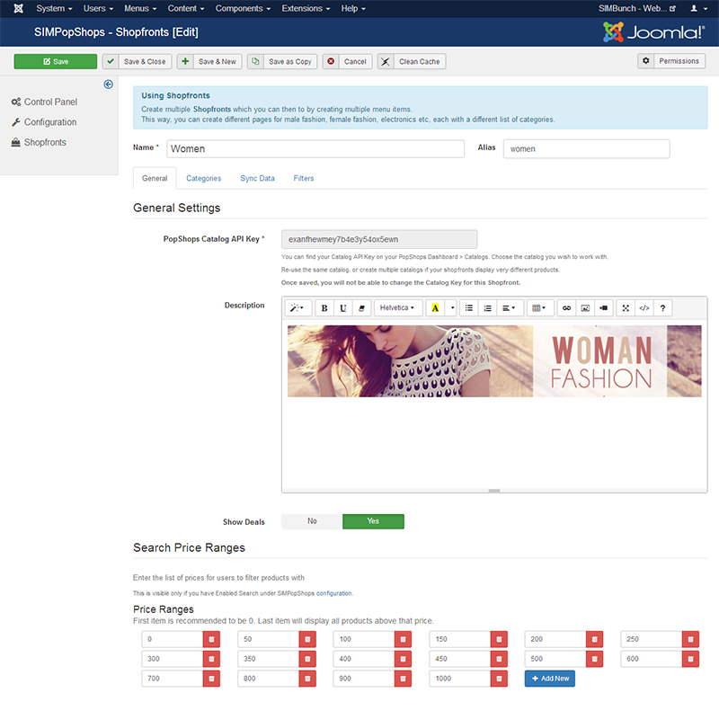Click the magic wand style icon in editor
The image size is (719, 728).
coord(297,307)
